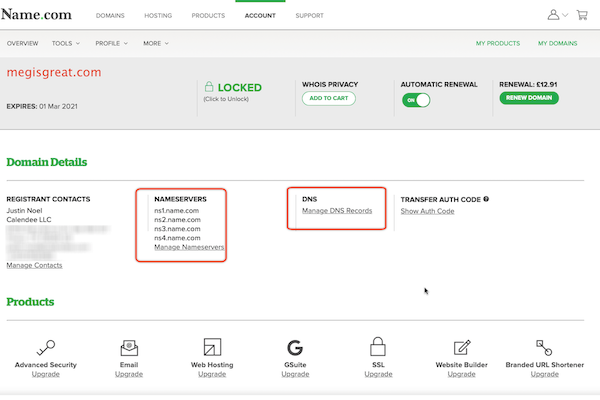
Task: Expand the More dropdown menu
Action: [156, 43]
